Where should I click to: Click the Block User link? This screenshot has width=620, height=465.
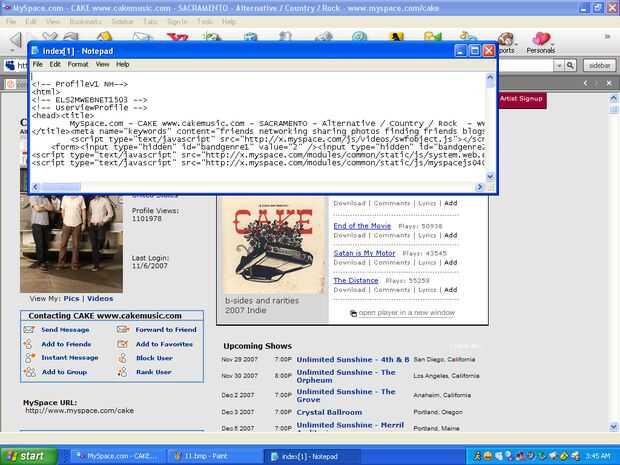pyautogui.click(x=154, y=358)
